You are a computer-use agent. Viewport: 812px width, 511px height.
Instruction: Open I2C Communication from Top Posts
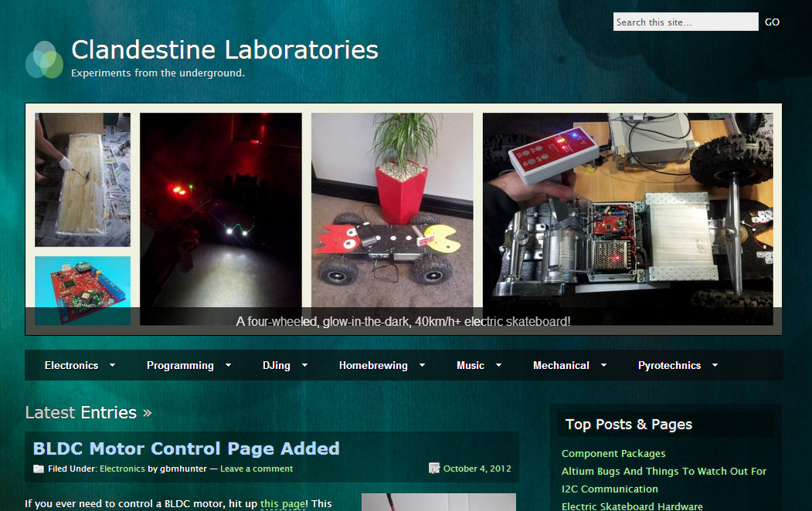tap(610, 489)
